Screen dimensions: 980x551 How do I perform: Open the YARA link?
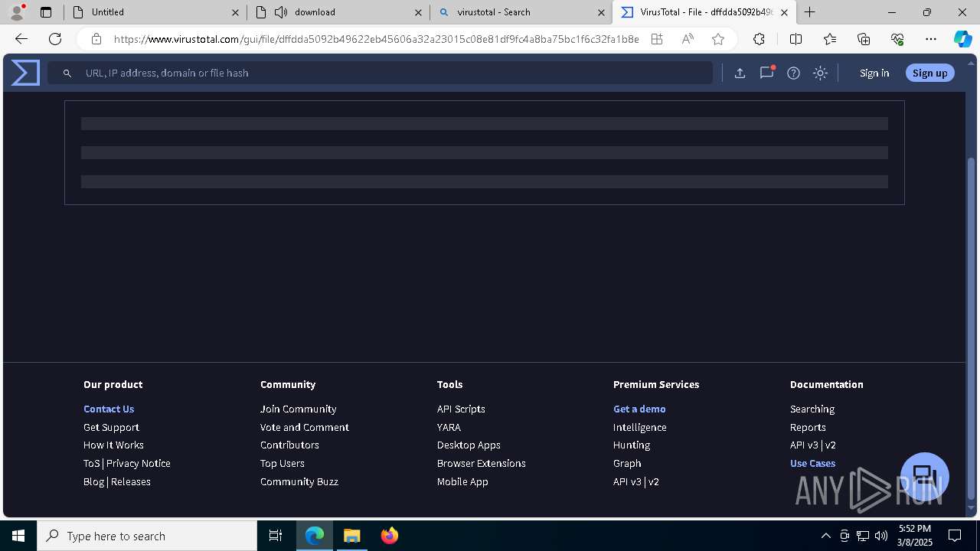coord(449,428)
